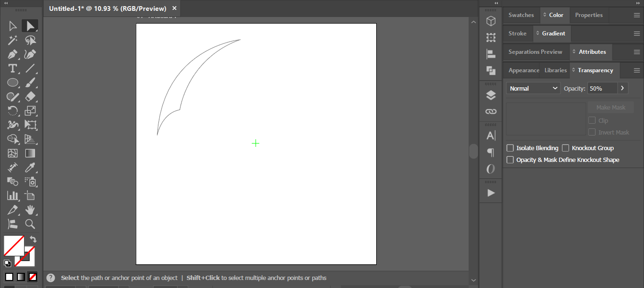Select the Hand tool

point(30,210)
